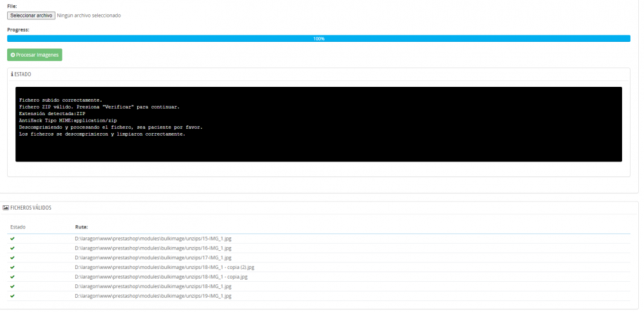The image size is (644, 312).
Task: Click the image icon beside FICHEROS VÁLIDOS
Action: click(x=6, y=208)
